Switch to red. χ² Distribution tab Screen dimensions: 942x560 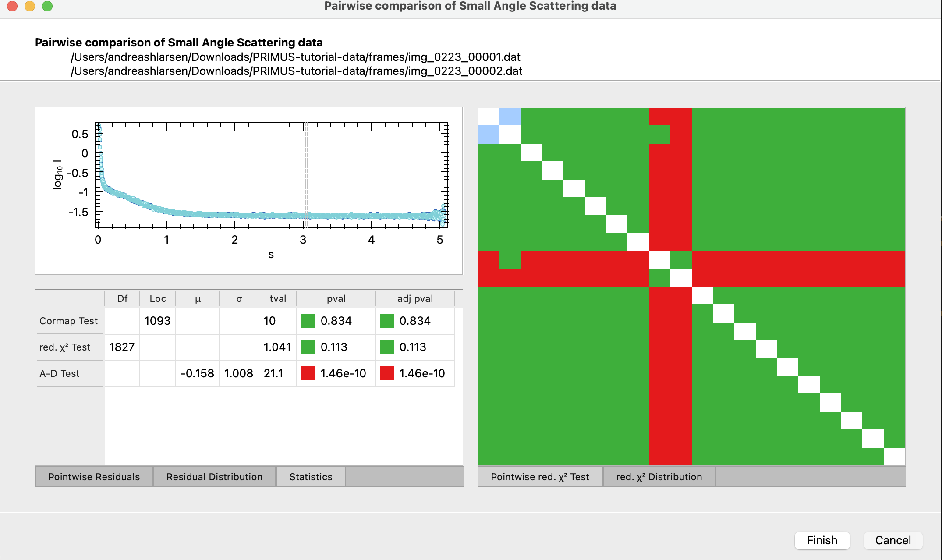point(659,477)
